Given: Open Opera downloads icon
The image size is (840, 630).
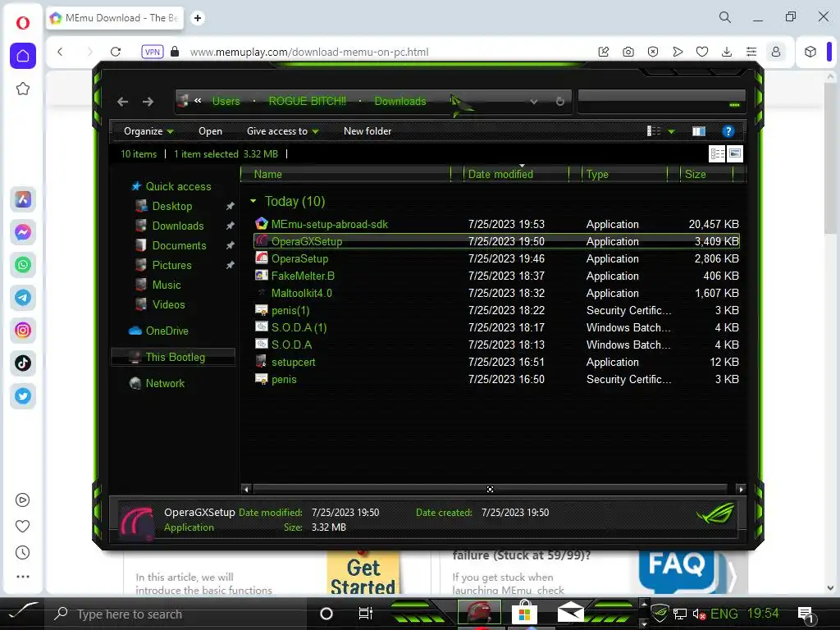Looking at the screenshot, I should click(x=727, y=52).
